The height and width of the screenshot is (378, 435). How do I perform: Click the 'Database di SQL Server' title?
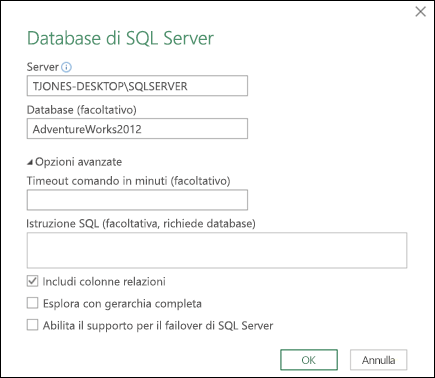pos(120,38)
